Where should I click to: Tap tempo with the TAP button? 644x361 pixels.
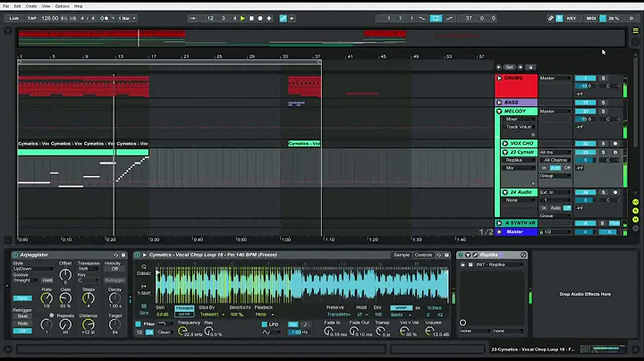[31, 19]
